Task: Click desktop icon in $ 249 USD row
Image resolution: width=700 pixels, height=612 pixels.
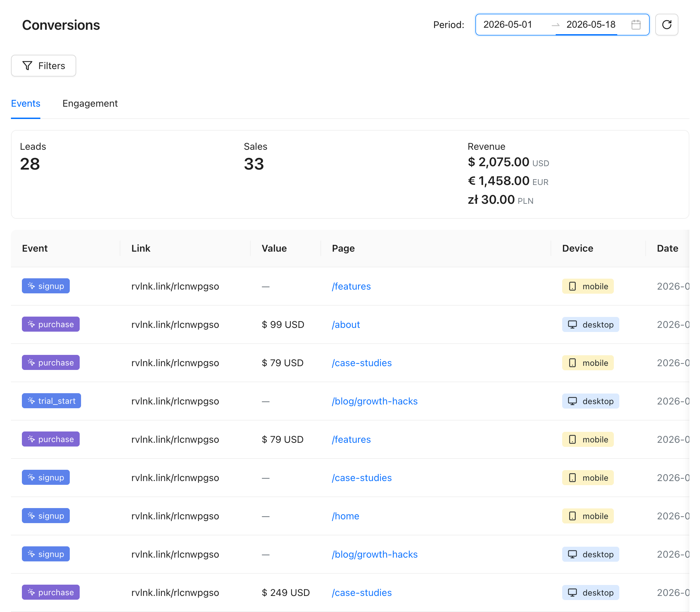Action: (572, 593)
